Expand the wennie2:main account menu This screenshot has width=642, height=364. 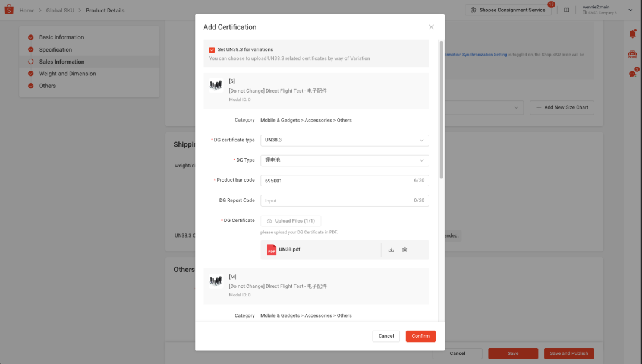point(630,10)
